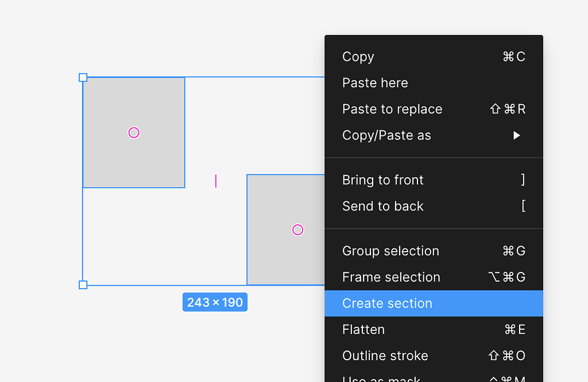
Task: Click the bottom-left selection resize handle
Action: tap(83, 285)
